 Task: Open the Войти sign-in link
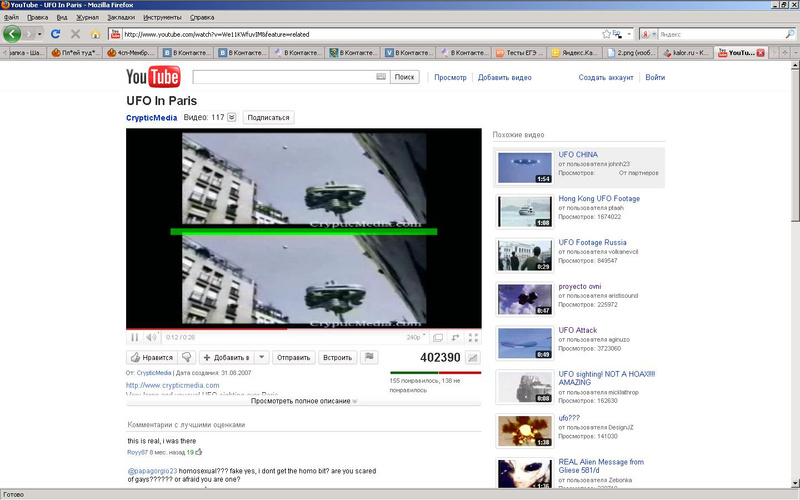tap(655, 78)
